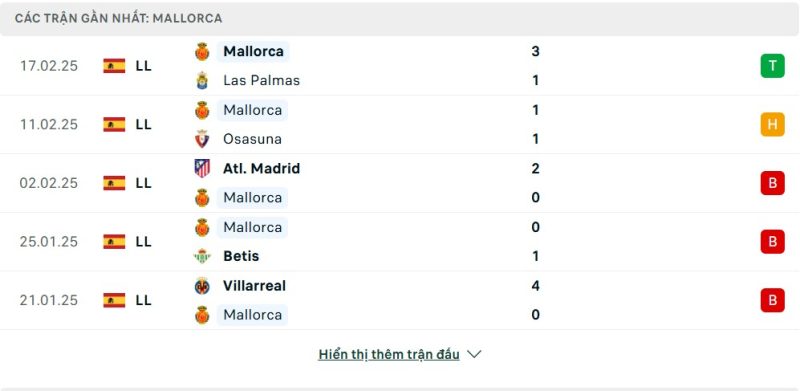800x391 pixels.
Task: Click the Villarreal club crest
Action: 202,286
